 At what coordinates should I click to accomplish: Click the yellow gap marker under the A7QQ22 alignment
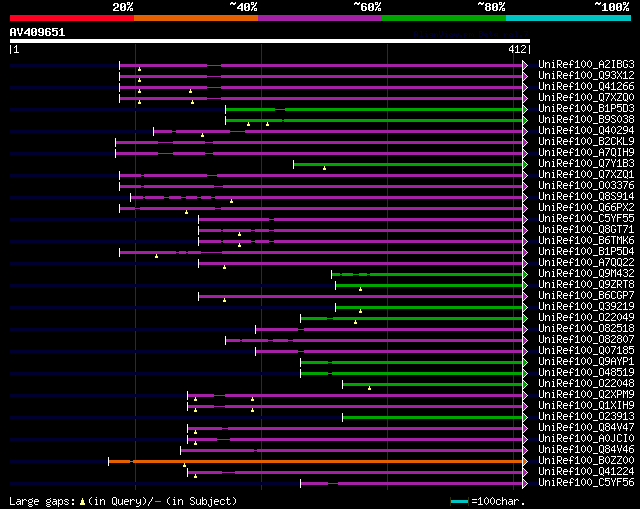tap(224, 267)
